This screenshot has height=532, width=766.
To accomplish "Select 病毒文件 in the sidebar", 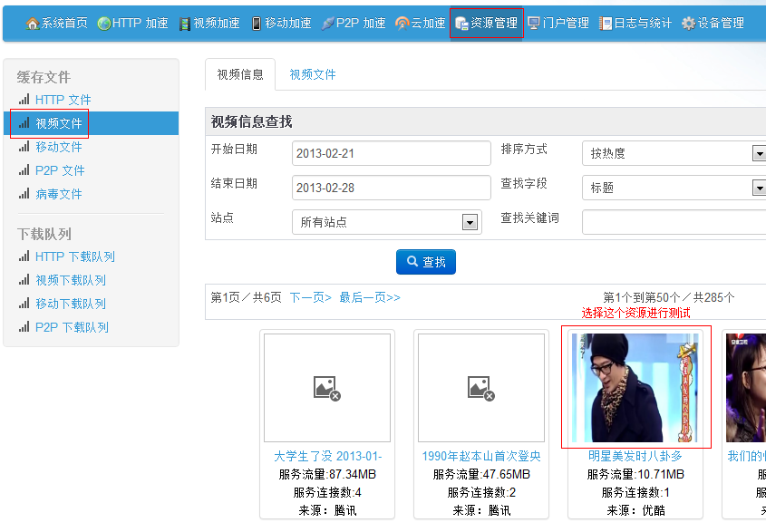I will pyautogui.click(x=58, y=194).
